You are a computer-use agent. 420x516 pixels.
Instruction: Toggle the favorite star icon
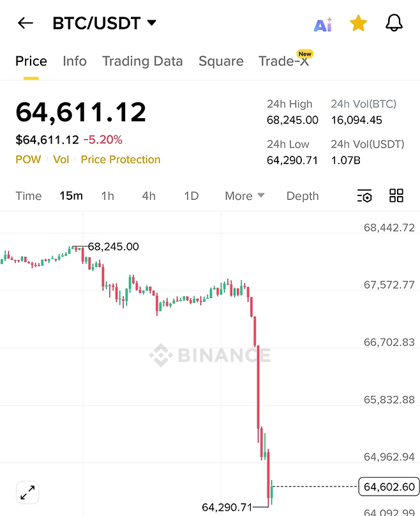coord(359,24)
